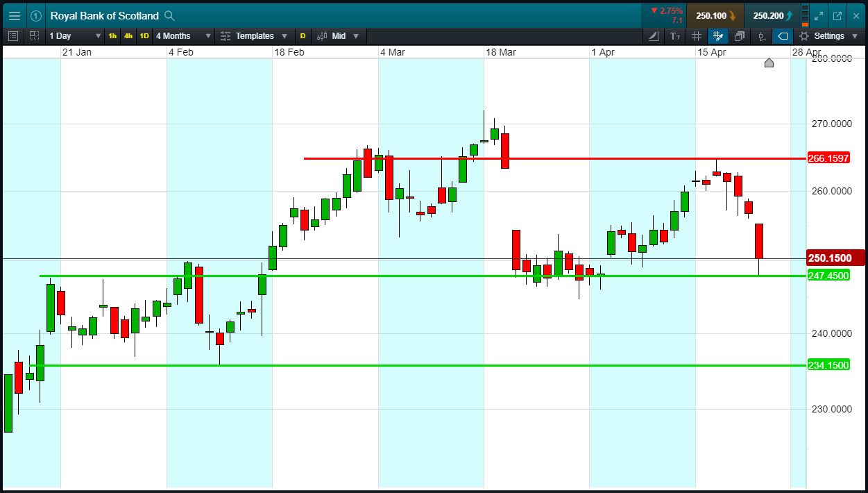The height and width of the screenshot is (493, 868).
Task: Click the 260.0000 price axis label
Action: click(x=831, y=191)
